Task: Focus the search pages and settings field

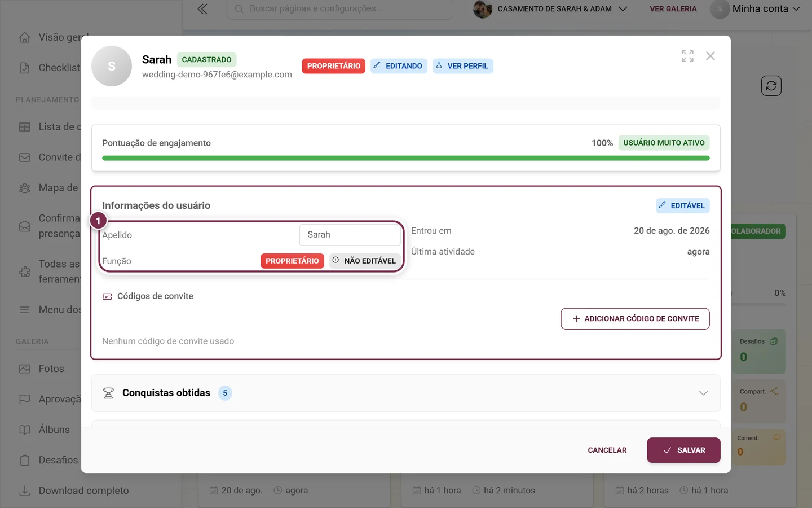Action: click(339, 9)
